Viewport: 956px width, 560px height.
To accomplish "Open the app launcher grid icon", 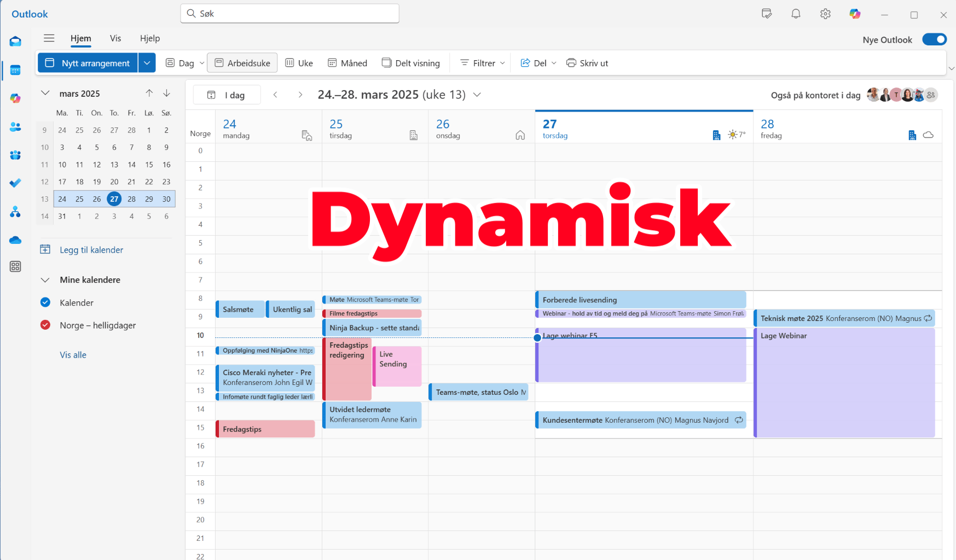I will click(x=15, y=266).
